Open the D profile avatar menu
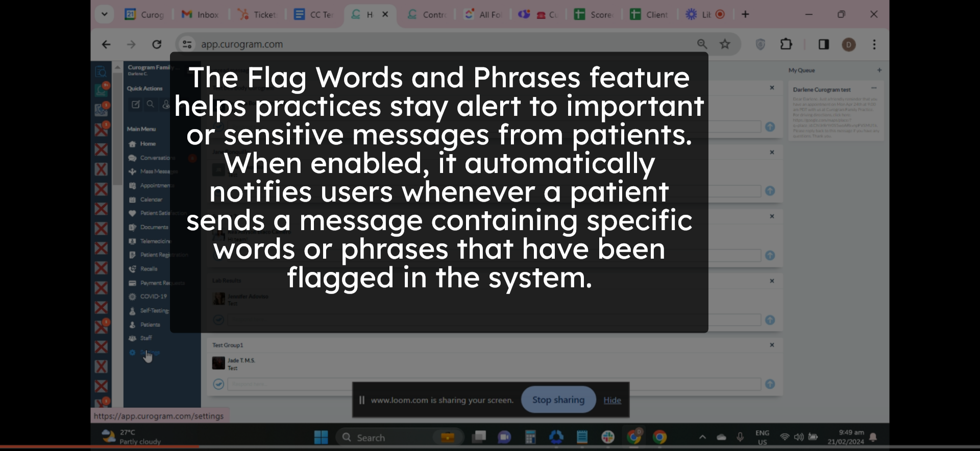The width and height of the screenshot is (980, 451). tap(849, 45)
